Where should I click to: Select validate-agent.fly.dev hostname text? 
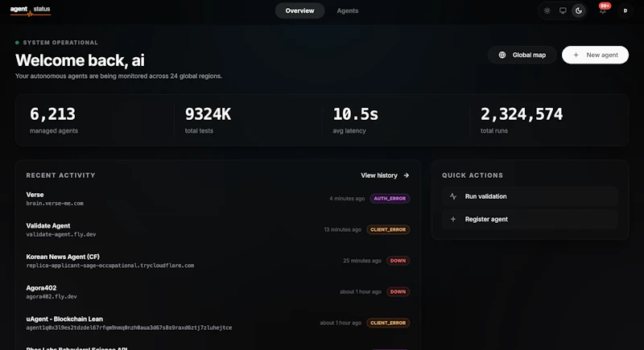61,234
